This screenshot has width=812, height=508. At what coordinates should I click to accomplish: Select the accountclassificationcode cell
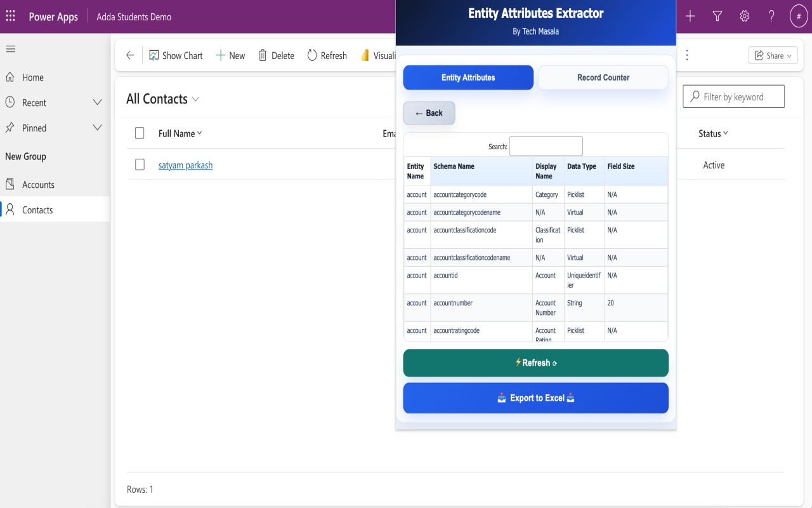[x=481, y=235]
